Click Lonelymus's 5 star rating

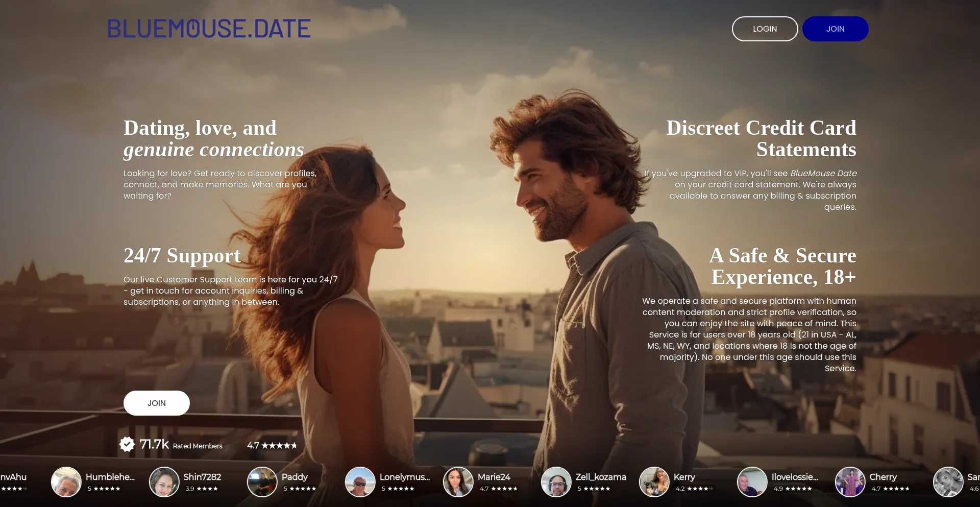click(x=398, y=489)
